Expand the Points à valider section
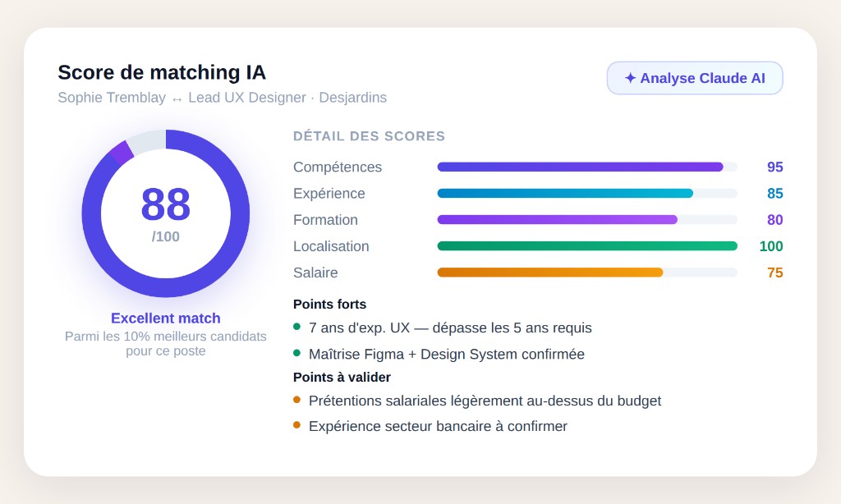 click(x=341, y=377)
